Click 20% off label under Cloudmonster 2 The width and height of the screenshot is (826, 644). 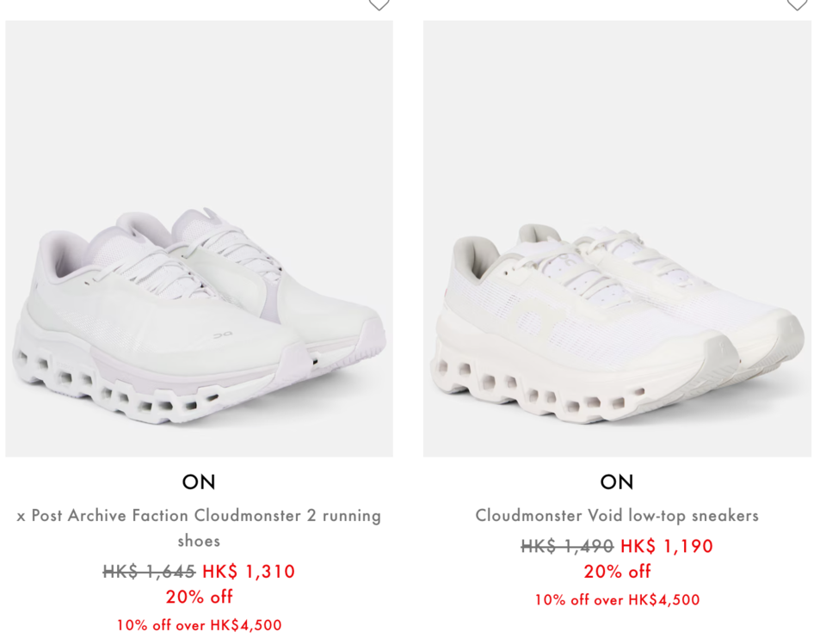tap(199, 597)
